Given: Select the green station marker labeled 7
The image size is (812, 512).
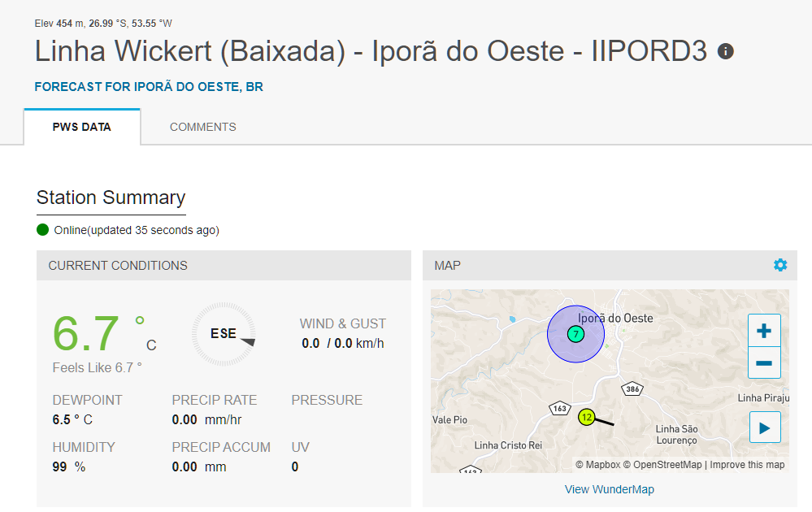Looking at the screenshot, I should (575, 334).
